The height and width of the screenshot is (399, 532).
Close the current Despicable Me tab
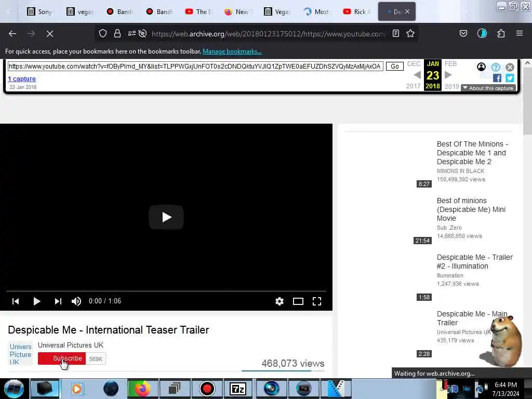pyautogui.click(x=407, y=11)
